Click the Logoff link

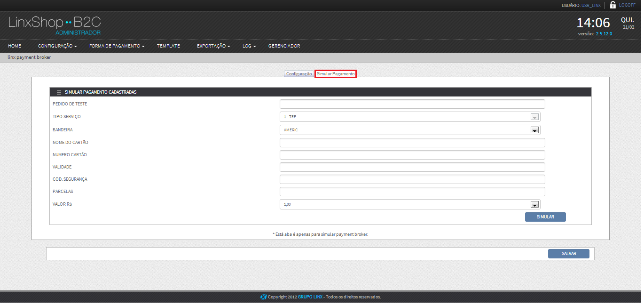tap(627, 5)
